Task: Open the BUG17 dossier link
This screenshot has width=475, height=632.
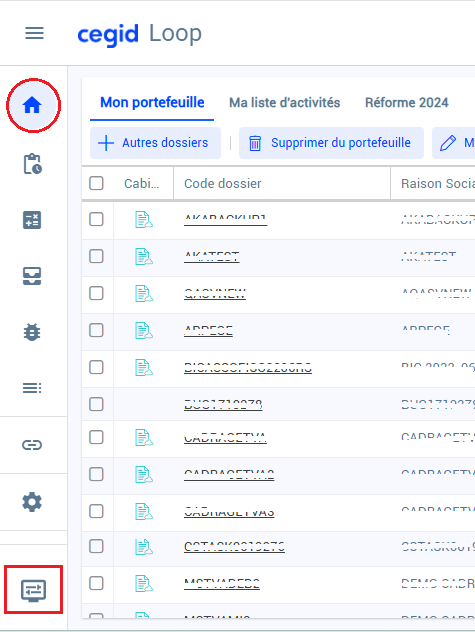Action: coord(223,405)
